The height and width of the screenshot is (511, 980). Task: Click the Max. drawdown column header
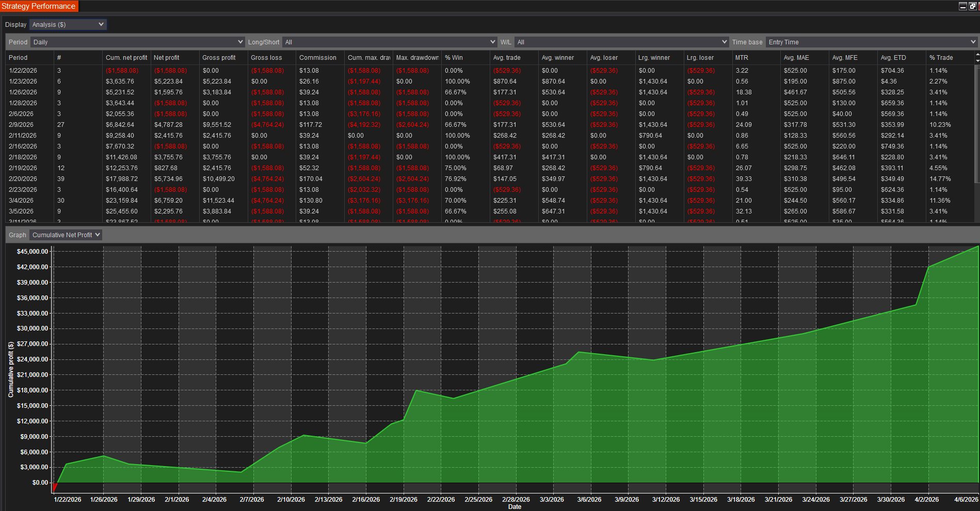coord(417,58)
